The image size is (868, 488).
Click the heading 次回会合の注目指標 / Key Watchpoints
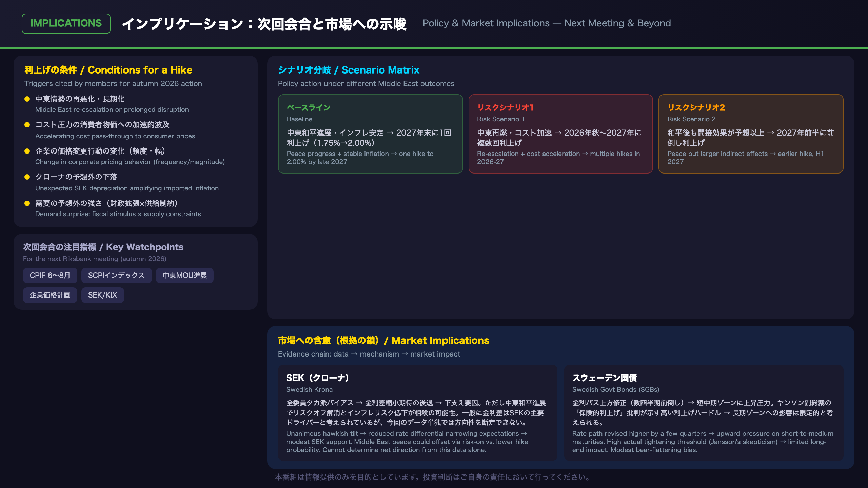pyautogui.click(x=103, y=247)
